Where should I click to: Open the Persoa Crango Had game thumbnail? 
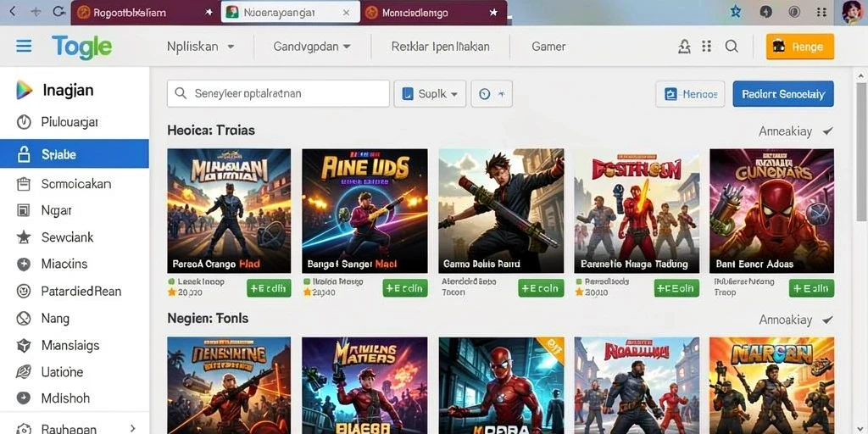tap(229, 211)
